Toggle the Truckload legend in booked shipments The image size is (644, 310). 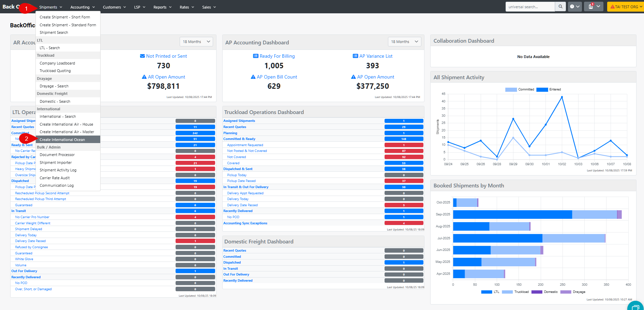(x=507, y=292)
